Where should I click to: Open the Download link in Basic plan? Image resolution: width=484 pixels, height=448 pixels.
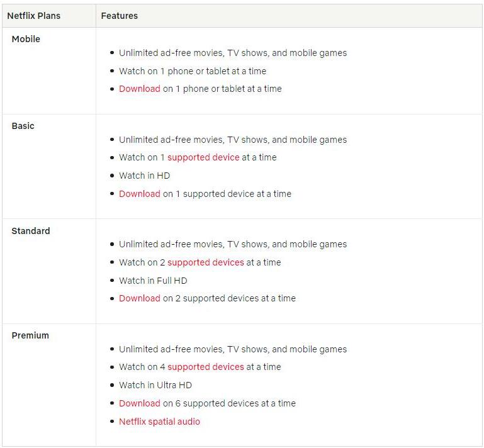(x=140, y=194)
